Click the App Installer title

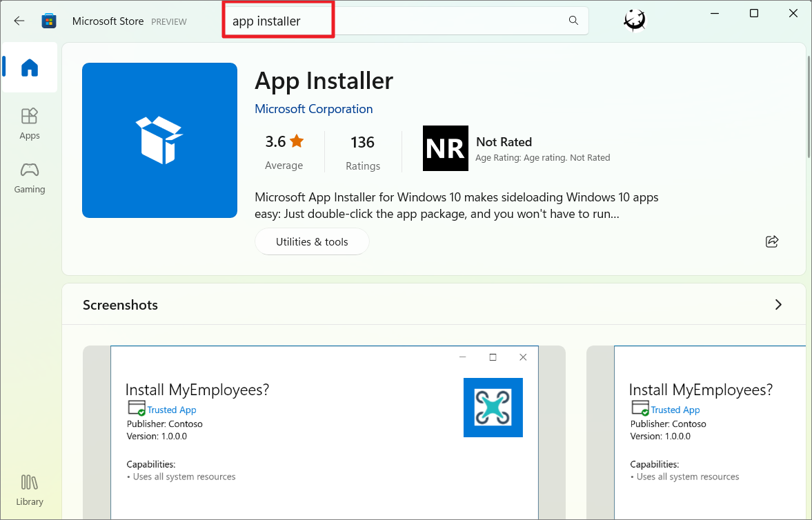pos(324,81)
